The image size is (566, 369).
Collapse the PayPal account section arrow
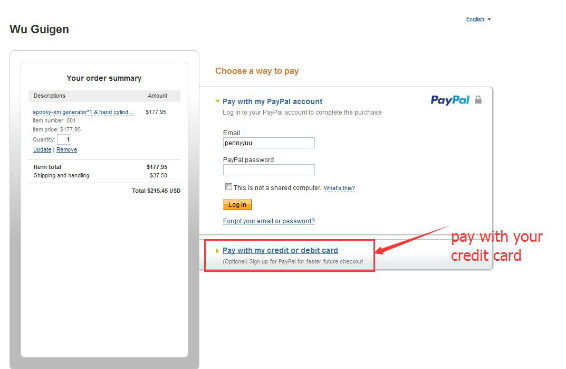pyautogui.click(x=217, y=101)
